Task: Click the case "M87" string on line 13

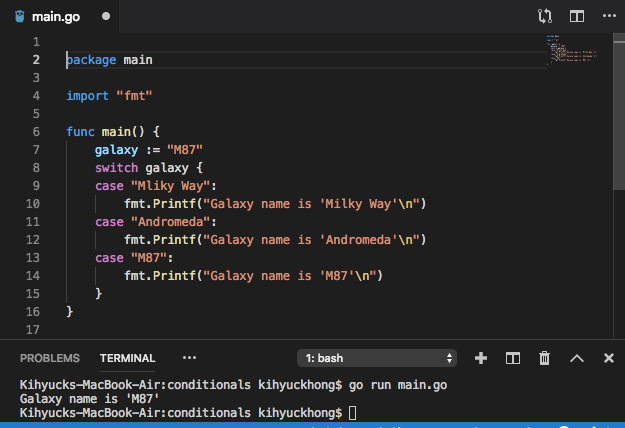Action: pos(149,258)
